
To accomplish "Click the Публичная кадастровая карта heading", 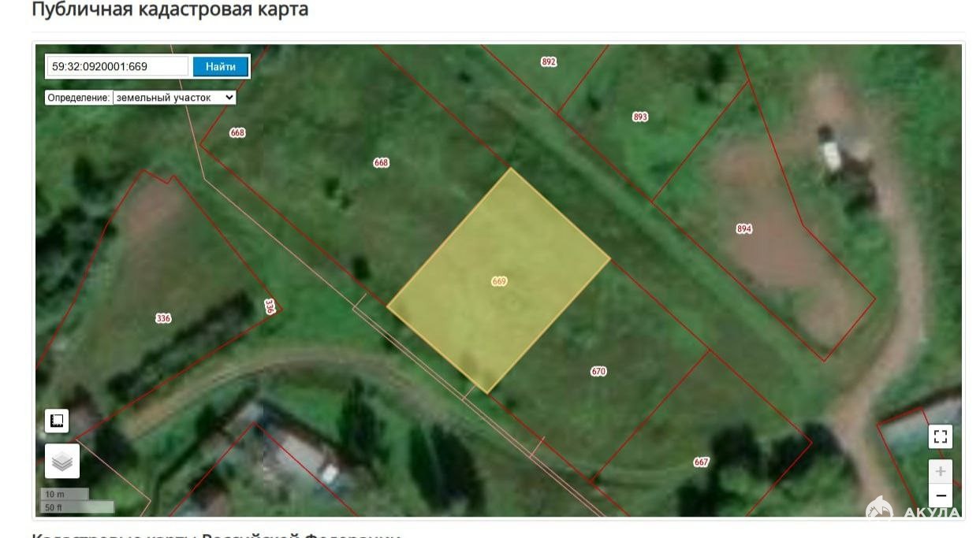I will 170,10.
